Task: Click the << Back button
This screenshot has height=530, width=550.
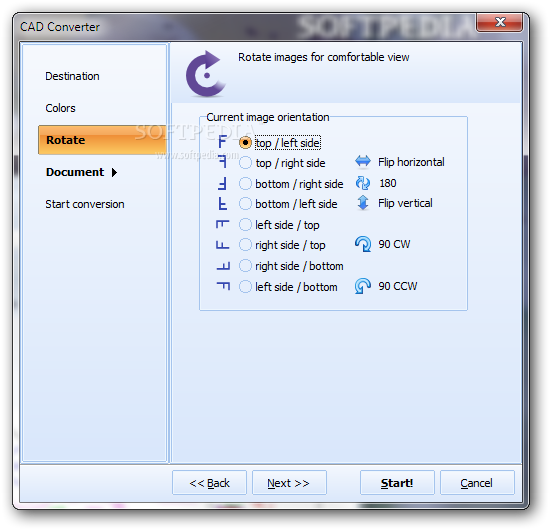Action: pos(209,483)
